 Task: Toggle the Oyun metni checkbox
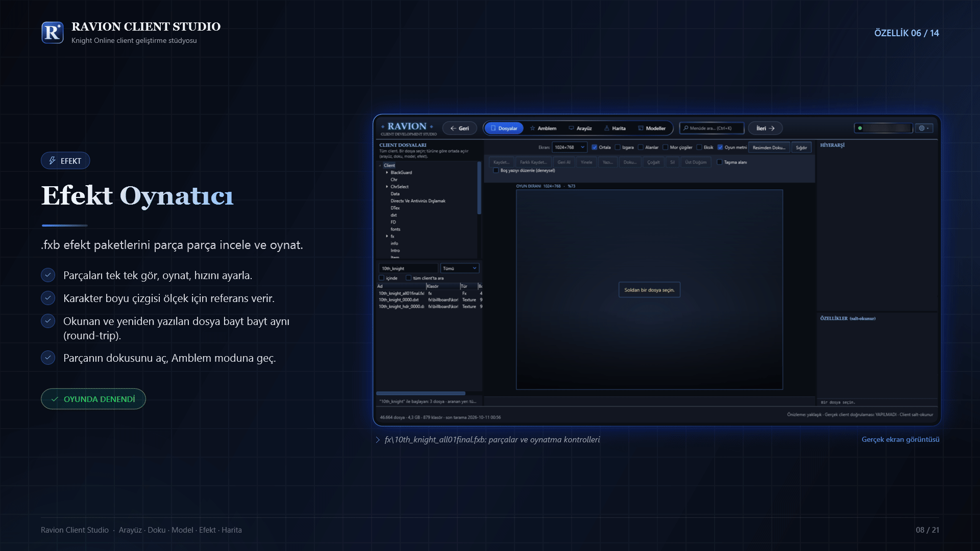point(720,147)
